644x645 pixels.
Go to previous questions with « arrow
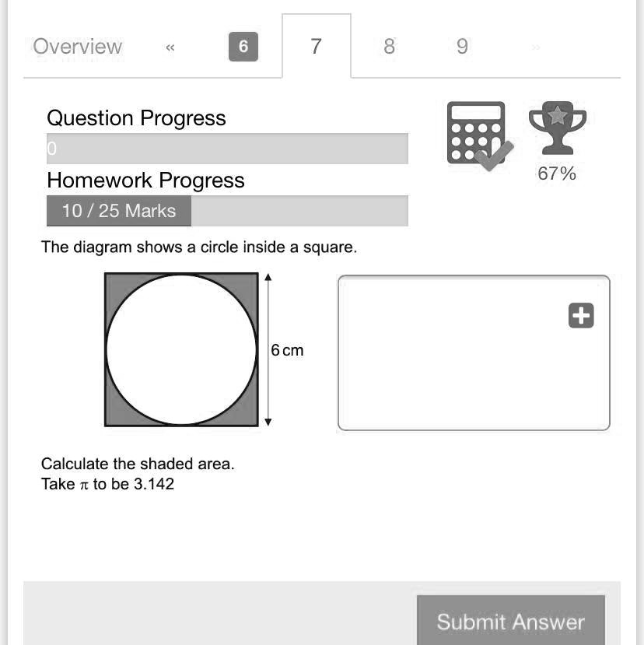tap(170, 47)
